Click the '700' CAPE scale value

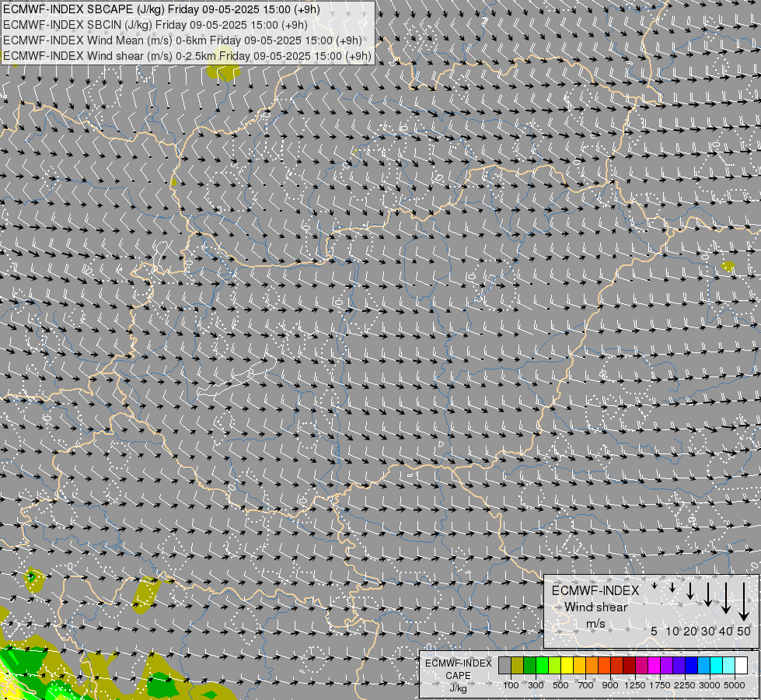[586, 685]
